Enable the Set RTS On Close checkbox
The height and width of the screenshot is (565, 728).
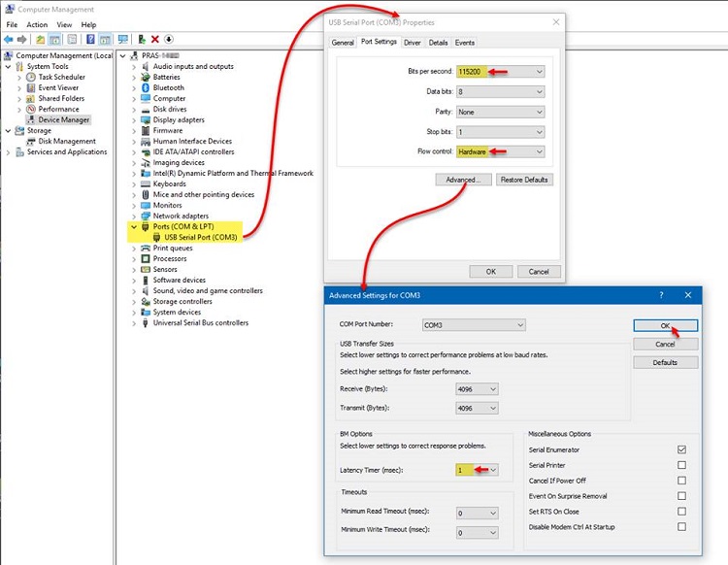(681, 512)
